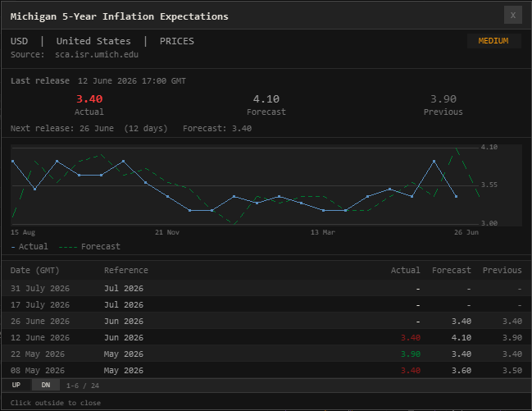The height and width of the screenshot is (411, 532).
Task: Select the 26 June 2026 row date
Action: [x=40, y=321]
